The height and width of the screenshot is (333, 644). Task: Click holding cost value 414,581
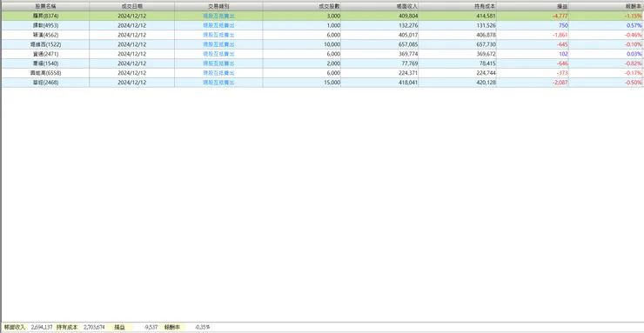[486, 16]
